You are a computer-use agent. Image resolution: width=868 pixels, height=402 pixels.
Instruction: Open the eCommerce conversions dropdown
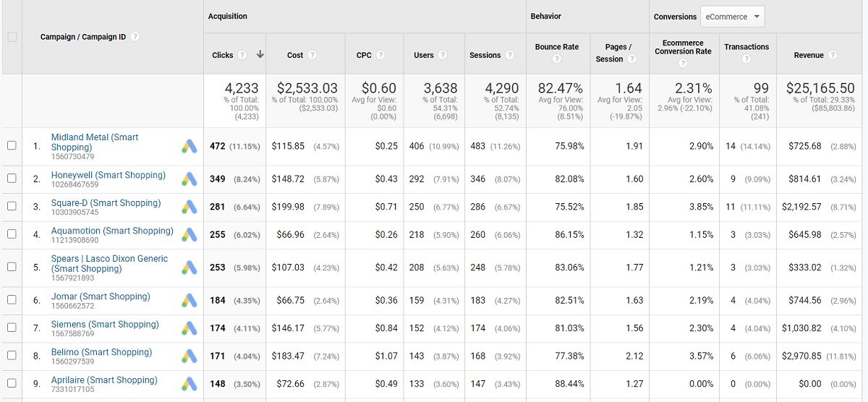pos(733,17)
